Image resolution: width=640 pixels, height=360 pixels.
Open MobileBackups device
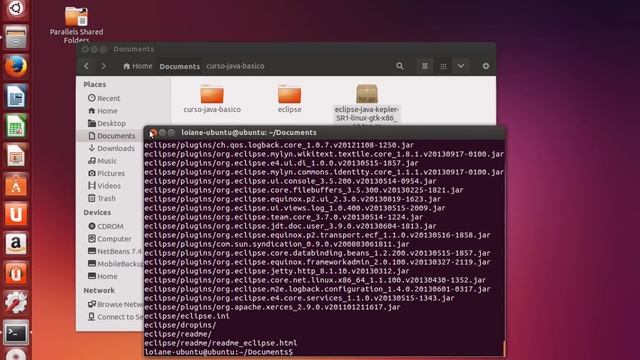(x=116, y=264)
